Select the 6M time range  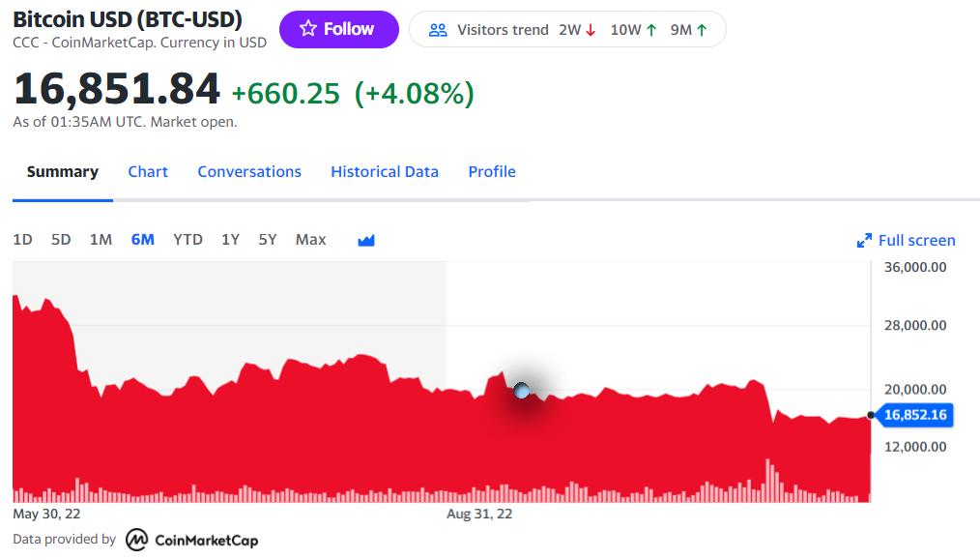pos(142,240)
